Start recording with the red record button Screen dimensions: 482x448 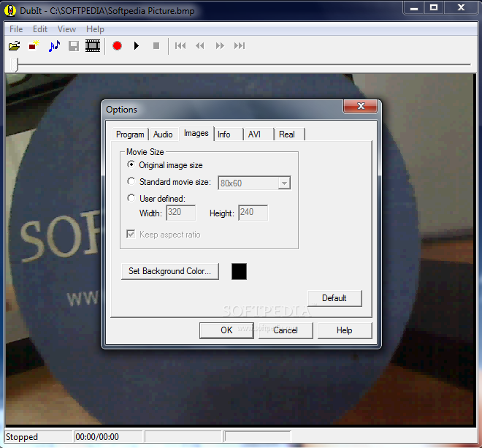[x=117, y=46]
